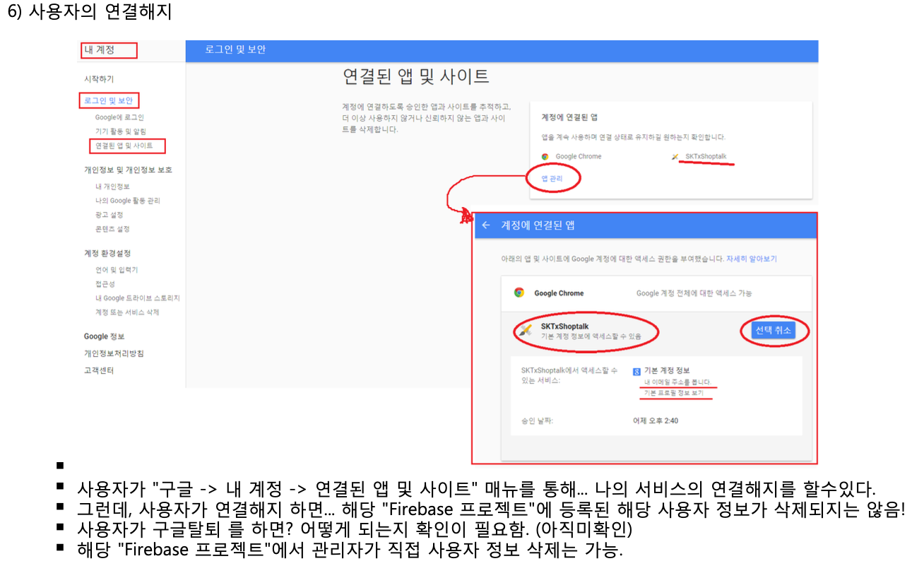The image size is (924, 578).
Task: Click the 계정에 연결된 앱 card title
Action: [569, 117]
